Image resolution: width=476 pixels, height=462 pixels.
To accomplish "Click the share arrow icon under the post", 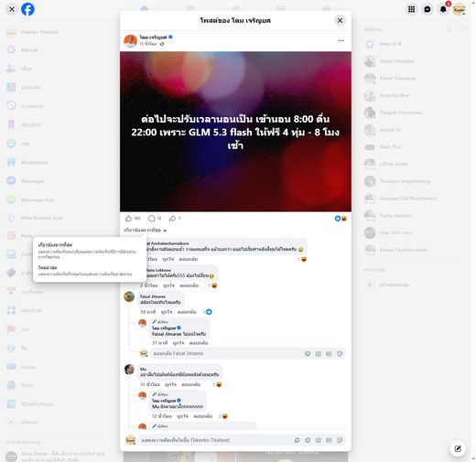I will point(172,218).
